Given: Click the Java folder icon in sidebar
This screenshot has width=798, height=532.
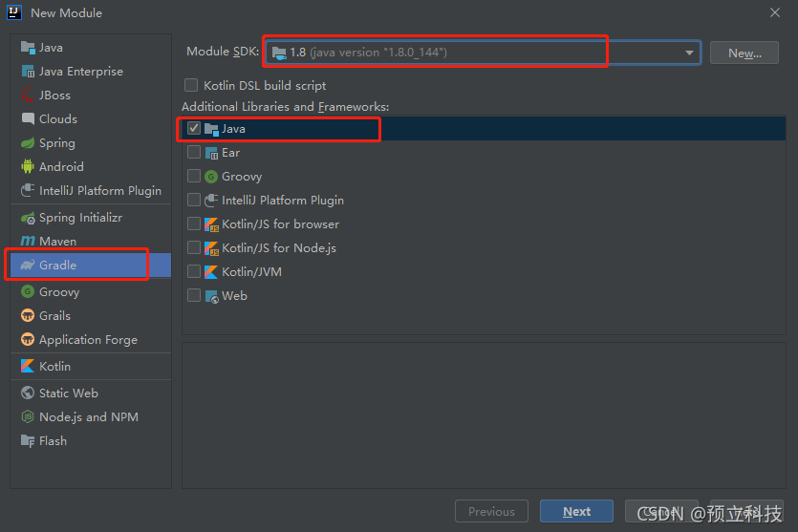Looking at the screenshot, I should [x=28, y=48].
